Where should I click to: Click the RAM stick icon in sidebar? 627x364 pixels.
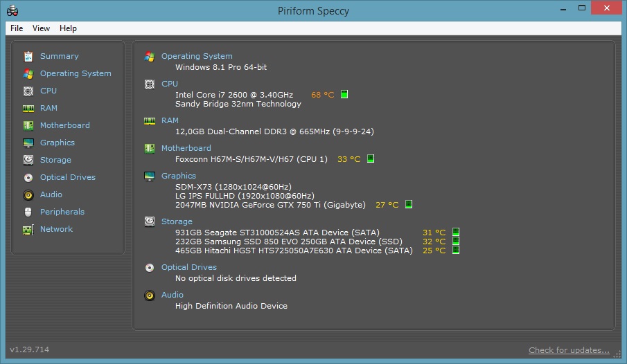pos(28,108)
